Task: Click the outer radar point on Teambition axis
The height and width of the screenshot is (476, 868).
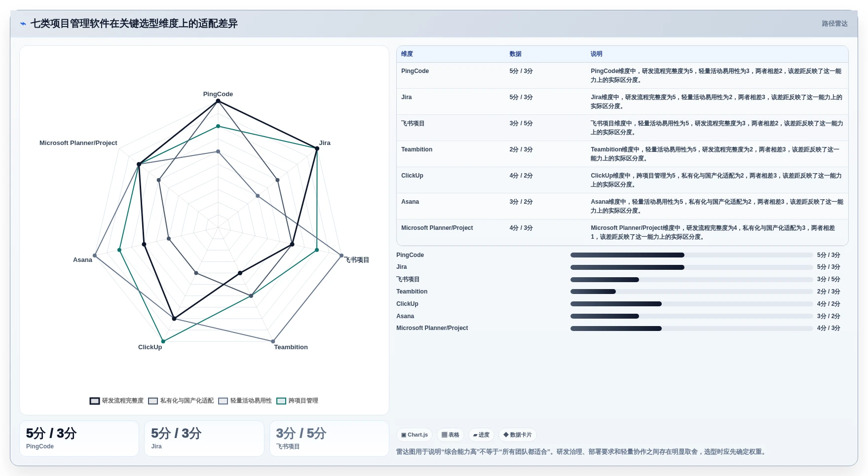Action: (x=273, y=341)
